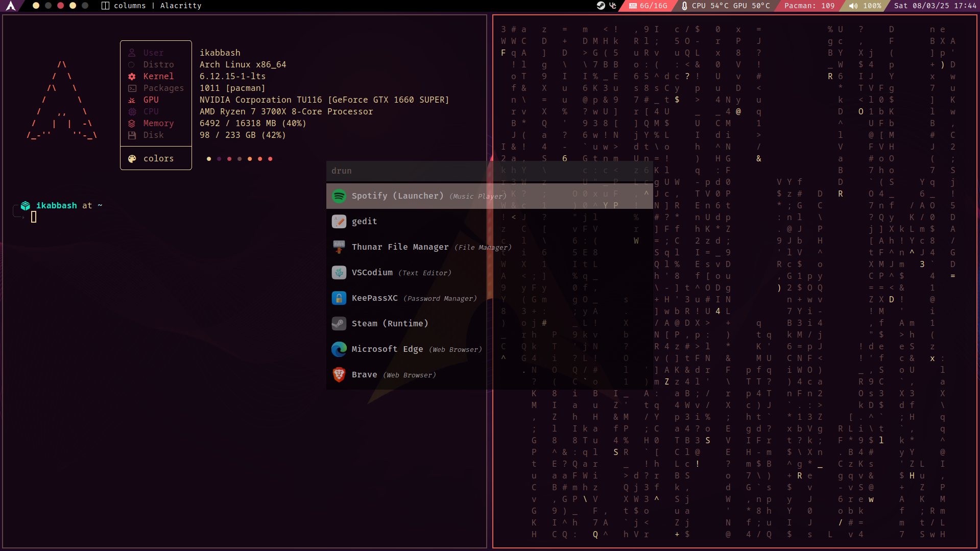Launch Brave using its lion icon
980x551 pixels.
point(339,375)
